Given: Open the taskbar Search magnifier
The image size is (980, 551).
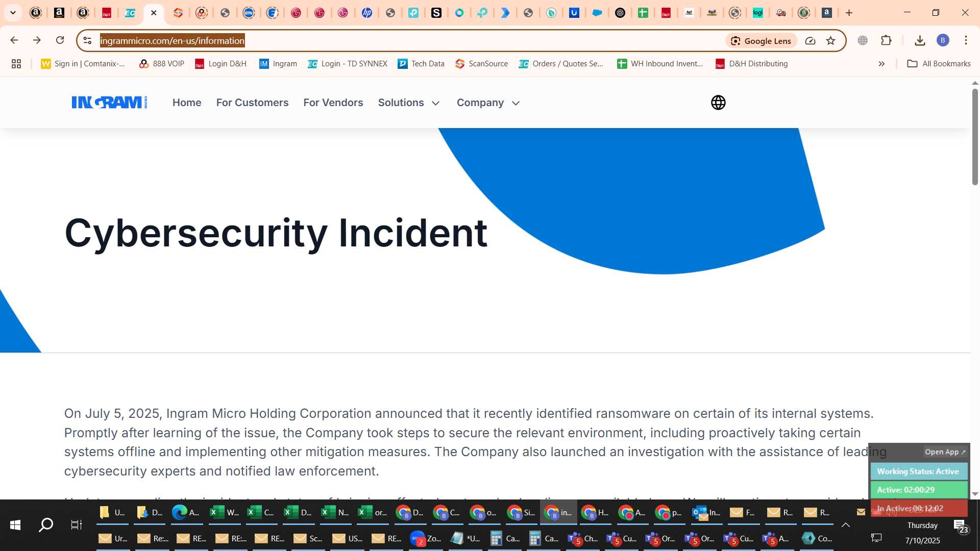Looking at the screenshot, I should (x=46, y=525).
